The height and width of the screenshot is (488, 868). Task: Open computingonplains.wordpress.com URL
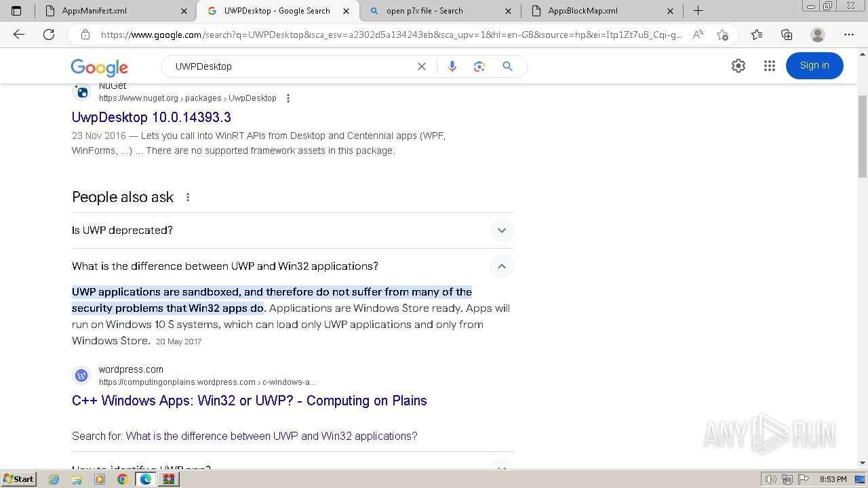coord(208,382)
